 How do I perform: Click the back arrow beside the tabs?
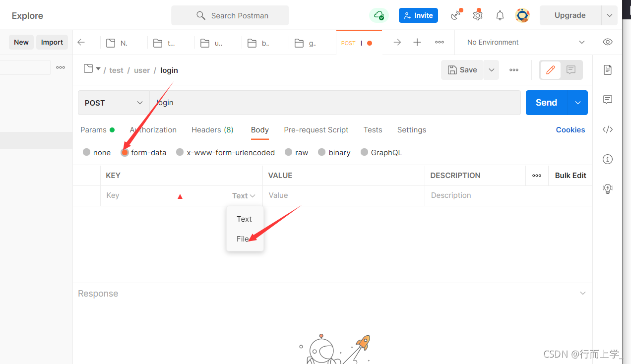coord(81,42)
